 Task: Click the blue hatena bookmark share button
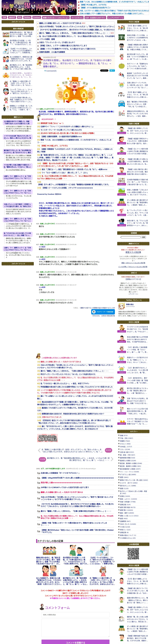[112, 71]
